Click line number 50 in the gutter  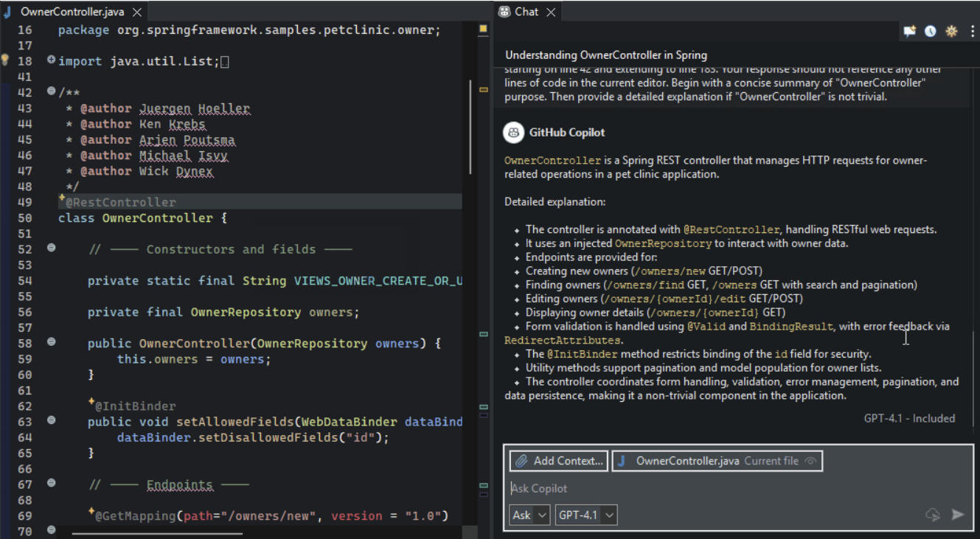coord(24,218)
